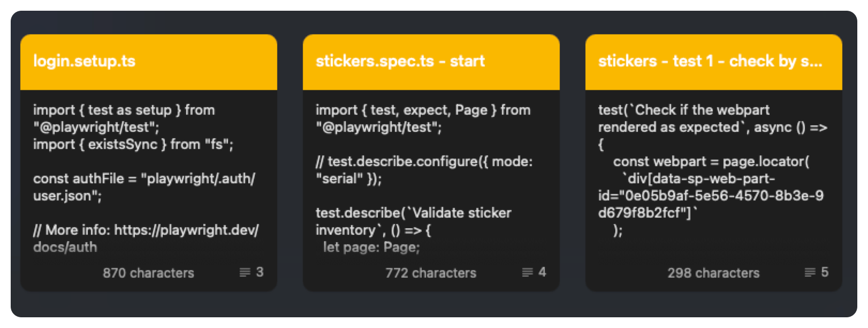Click the 870 characters label
868x328 pixels.
pyautogui.click(x=148, y=273)
